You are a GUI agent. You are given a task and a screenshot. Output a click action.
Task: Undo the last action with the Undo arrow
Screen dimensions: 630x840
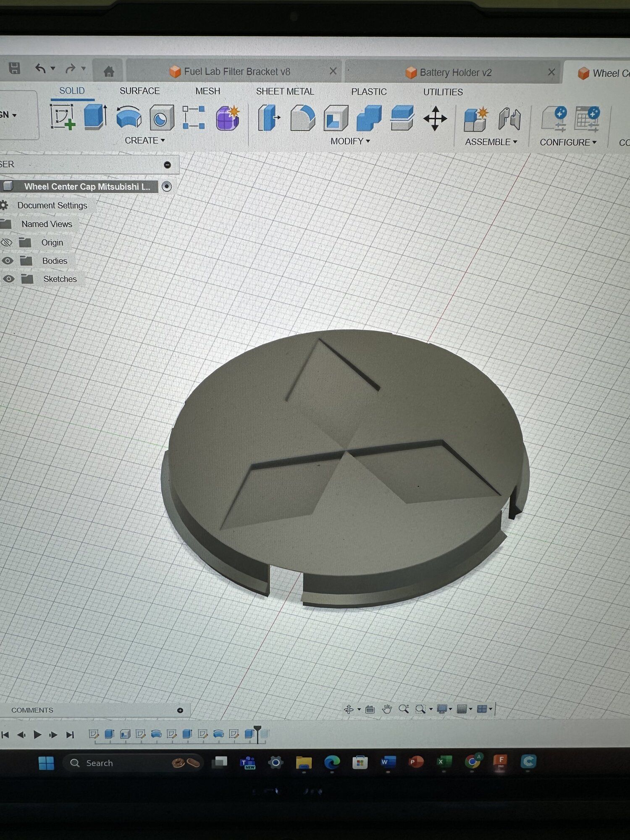click(x=40, y=68)
